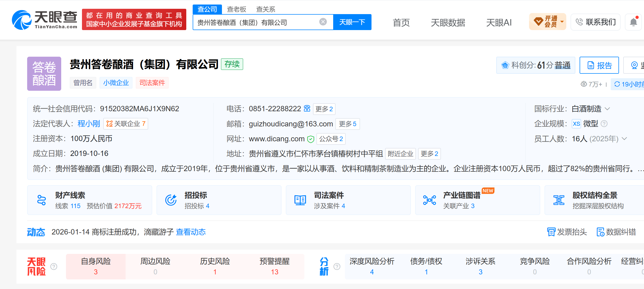644x289 pixels.
Task: Click website www.dicang.com
Action: point(277,139)
